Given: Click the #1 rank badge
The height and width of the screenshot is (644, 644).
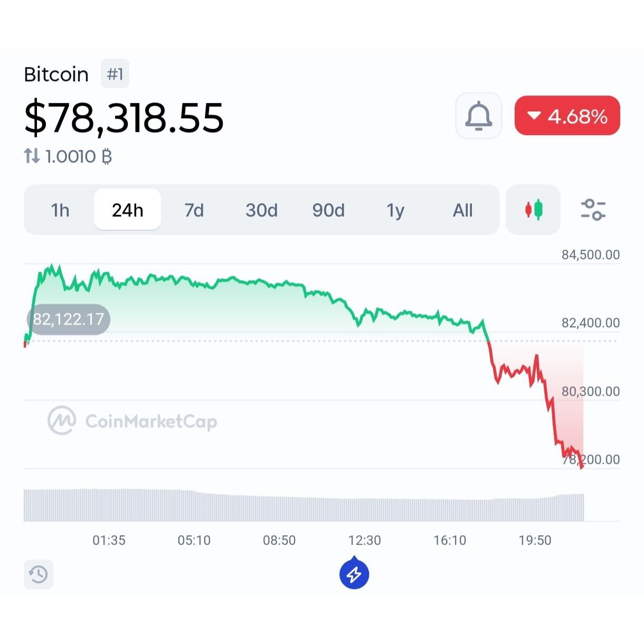Looking at the screenshot, I should [115, 74].
